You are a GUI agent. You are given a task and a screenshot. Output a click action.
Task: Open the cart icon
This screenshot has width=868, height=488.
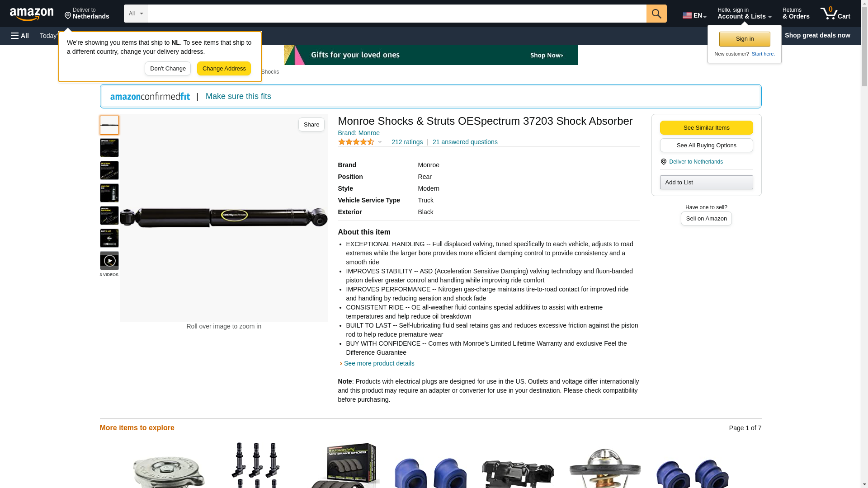835,14
